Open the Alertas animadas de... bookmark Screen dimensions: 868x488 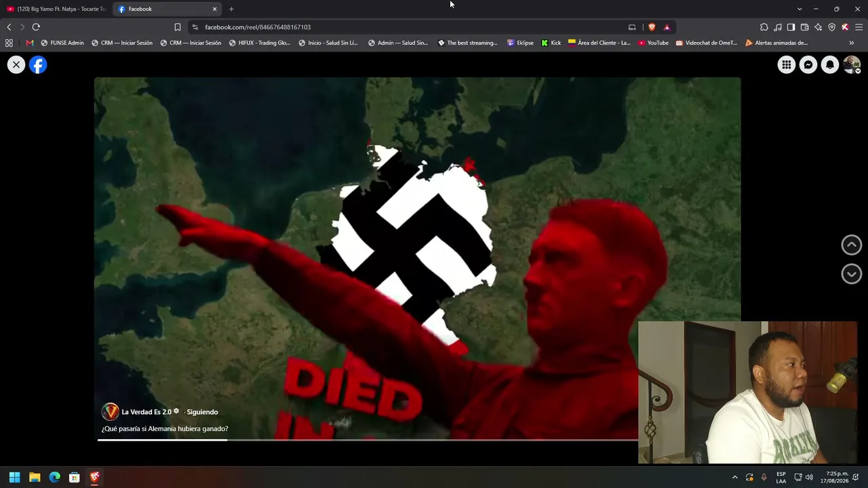776,43
